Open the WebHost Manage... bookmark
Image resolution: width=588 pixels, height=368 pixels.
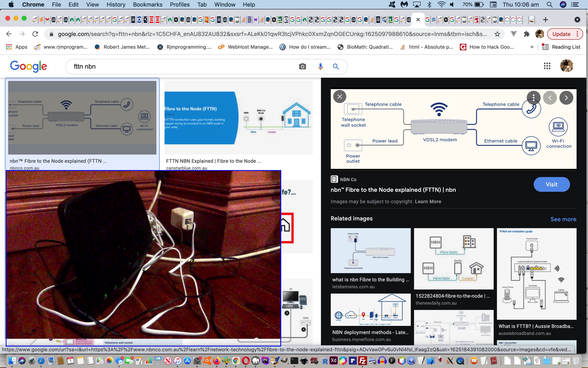pos(245,47)
